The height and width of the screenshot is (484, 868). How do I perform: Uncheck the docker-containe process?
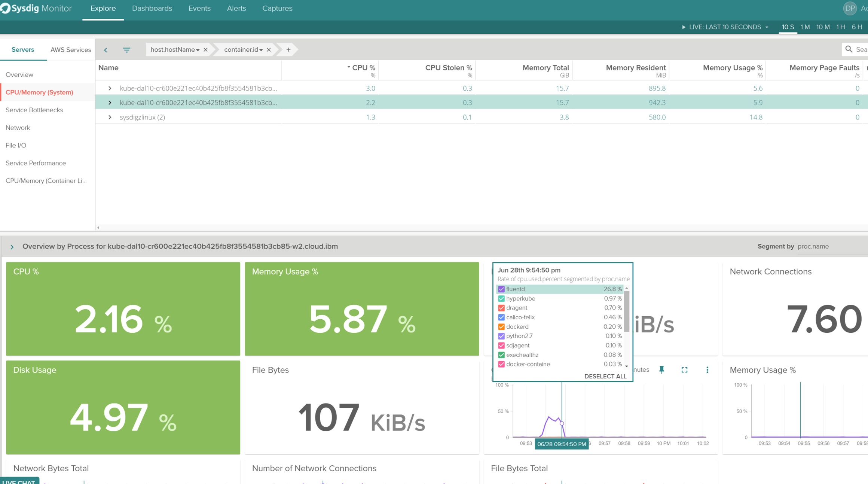501,364
